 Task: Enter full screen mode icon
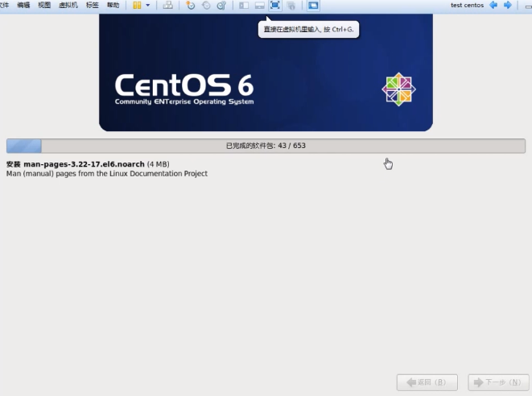(275, 5)
